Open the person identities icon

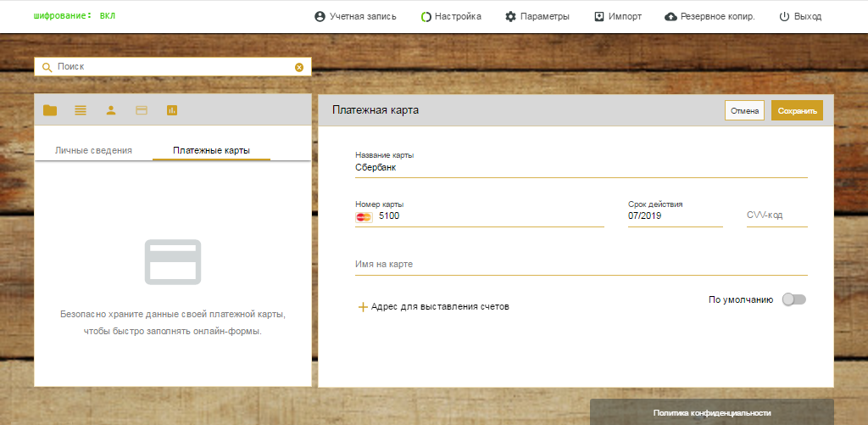(x=111, y=110)
